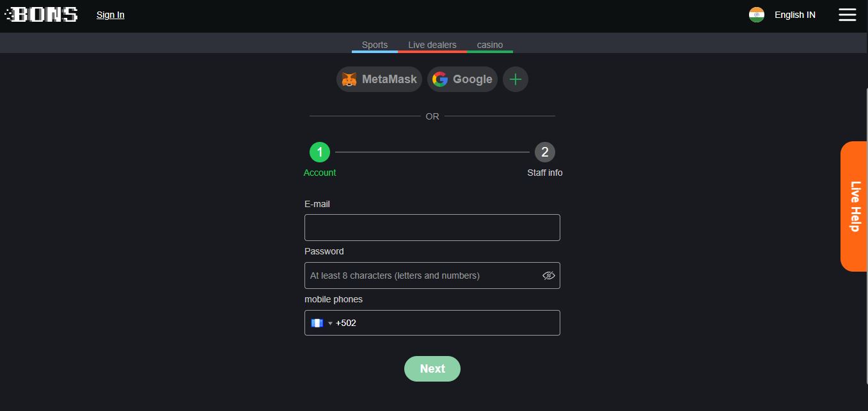The image size is (868, 411).
Task: Show more sign-up options with plus icon
Action: (x=516, y=79)
